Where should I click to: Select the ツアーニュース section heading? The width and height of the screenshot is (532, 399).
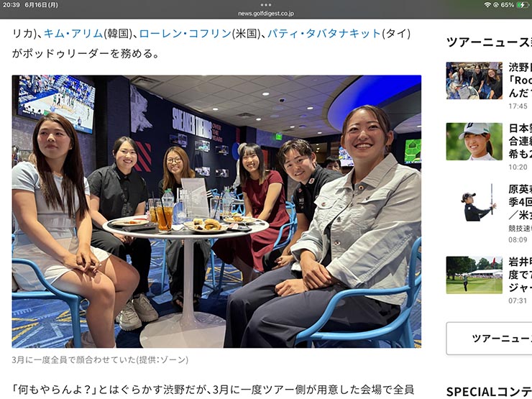click(x=490, y=42)
